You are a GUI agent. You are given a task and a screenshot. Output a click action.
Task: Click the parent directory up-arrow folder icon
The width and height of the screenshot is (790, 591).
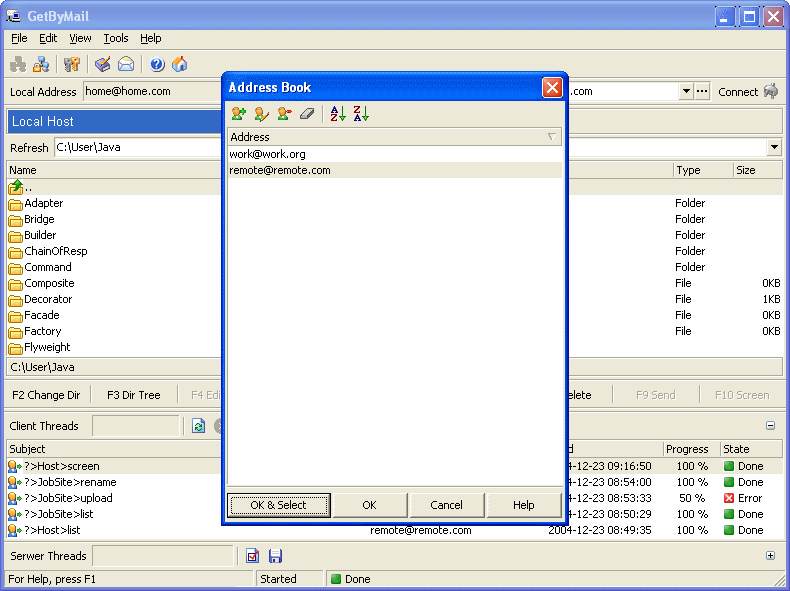pos(16,187)
